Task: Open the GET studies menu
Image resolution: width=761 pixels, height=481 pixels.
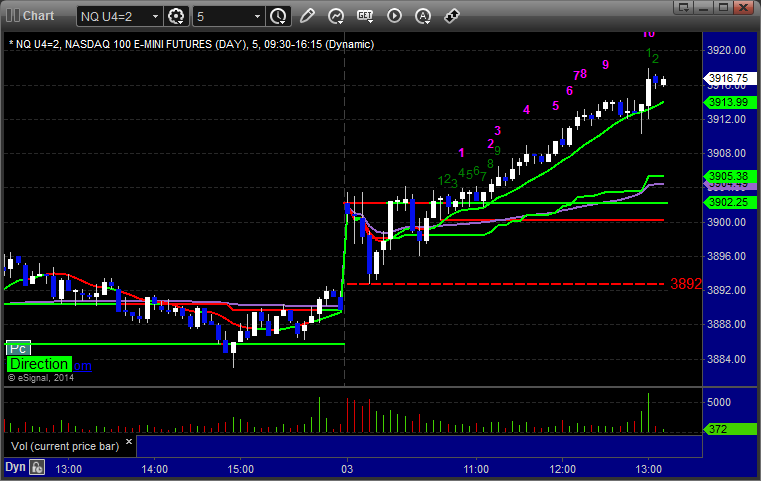Action: tap(365, 16)
